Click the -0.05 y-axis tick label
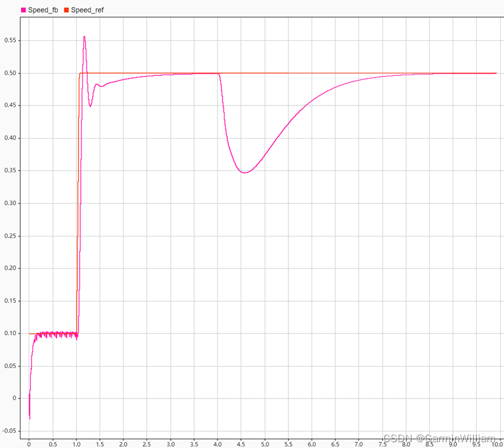This screenshot has width=504, height=448. [10, 431]
